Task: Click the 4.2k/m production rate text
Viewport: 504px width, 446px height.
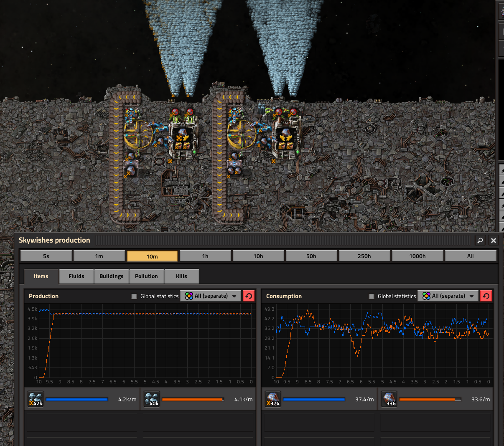Action: 127,400
